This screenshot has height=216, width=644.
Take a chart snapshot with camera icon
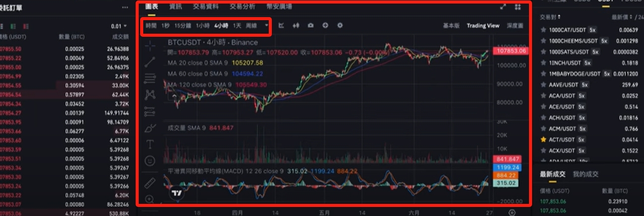(311, 25)
